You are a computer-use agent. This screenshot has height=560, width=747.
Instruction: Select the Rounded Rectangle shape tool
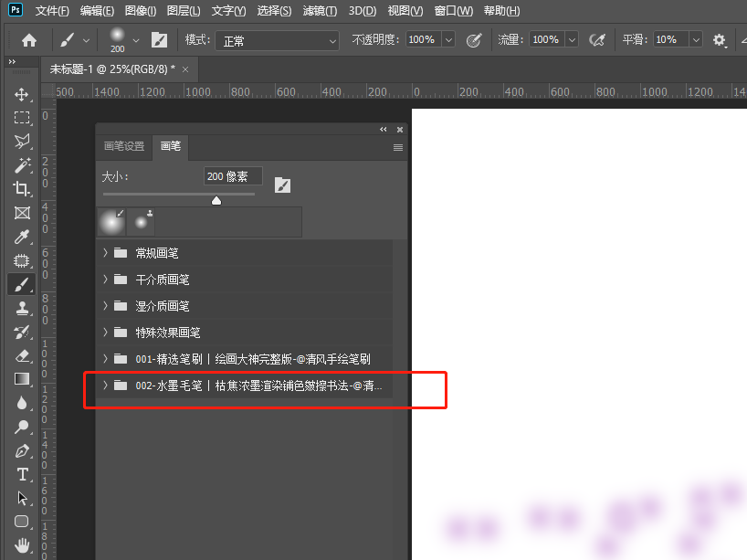[21, 522]
